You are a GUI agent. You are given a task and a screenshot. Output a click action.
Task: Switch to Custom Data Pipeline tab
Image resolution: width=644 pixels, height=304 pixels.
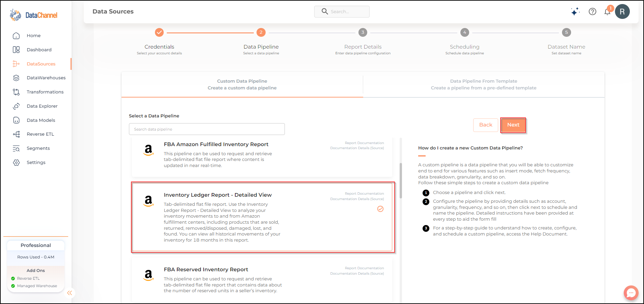[242, 85]
